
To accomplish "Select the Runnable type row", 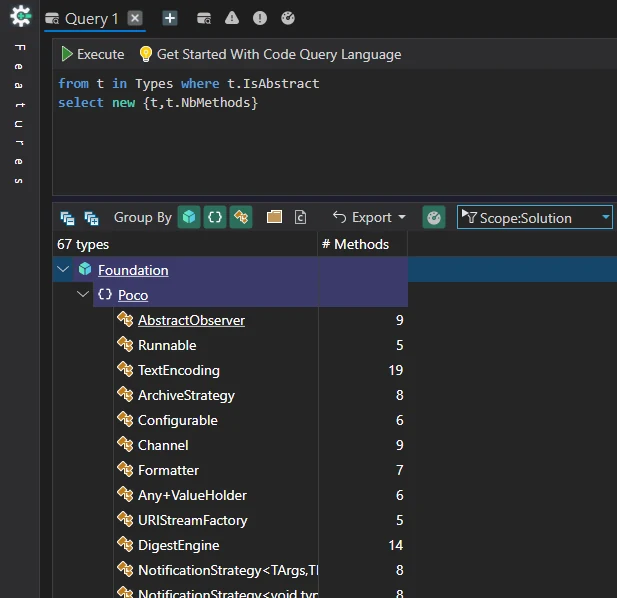I will click(x=260, y=345).
